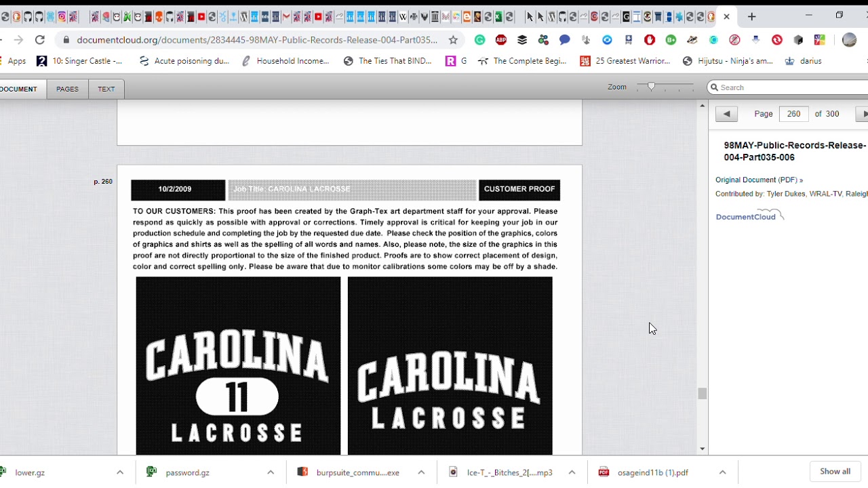
Task: Switch to the PAGES tab
Action: pyautogui.click(x=67, y=89)
